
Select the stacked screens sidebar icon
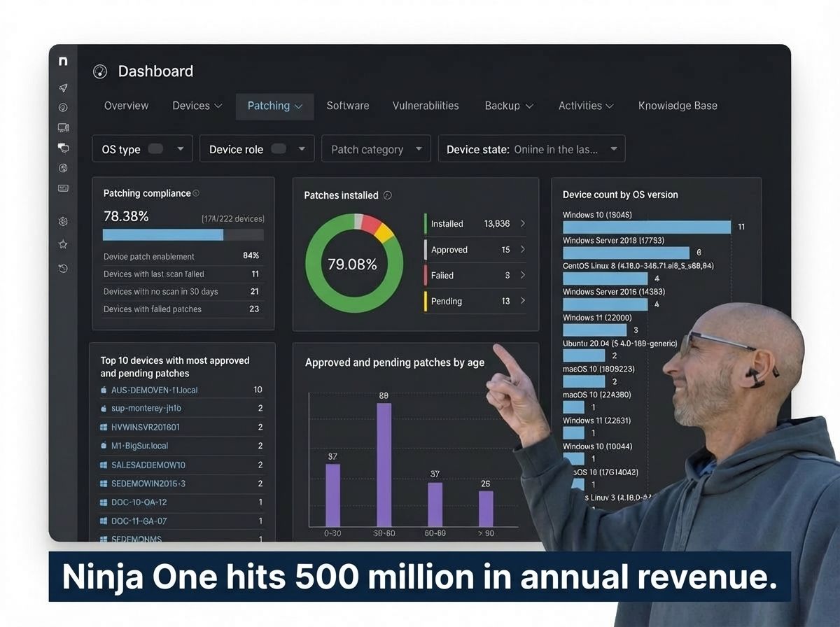pos(63,148)
